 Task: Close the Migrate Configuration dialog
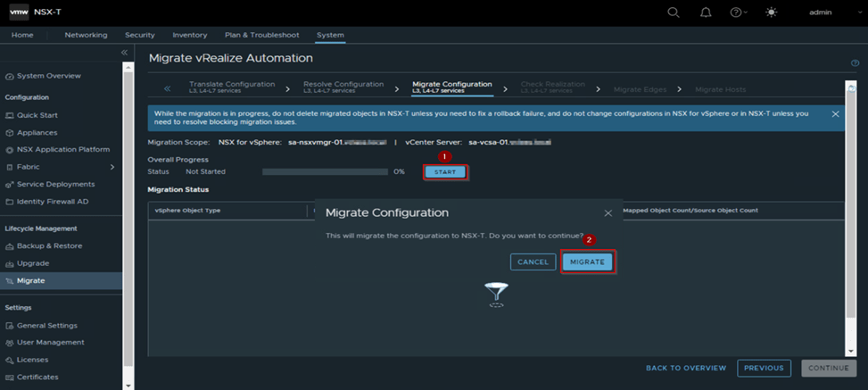608,213
